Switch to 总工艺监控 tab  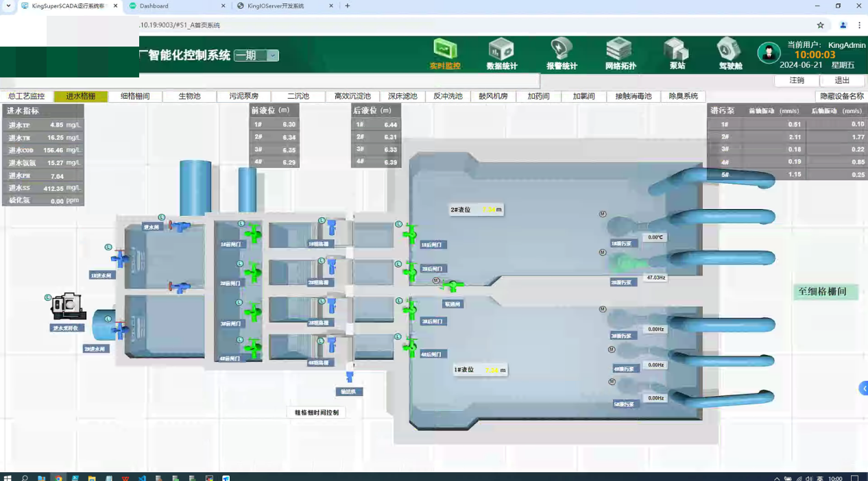(x=27, y=97)
